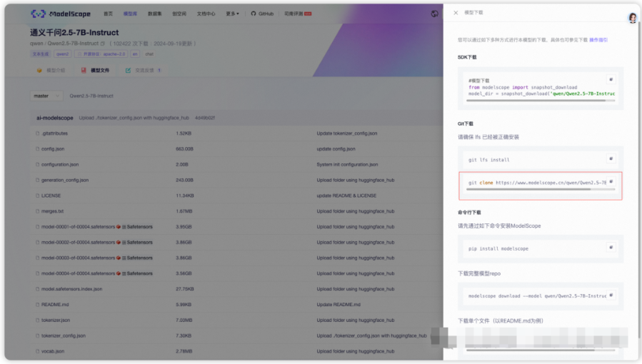Copy the git clone command

[x=611, y=181]
